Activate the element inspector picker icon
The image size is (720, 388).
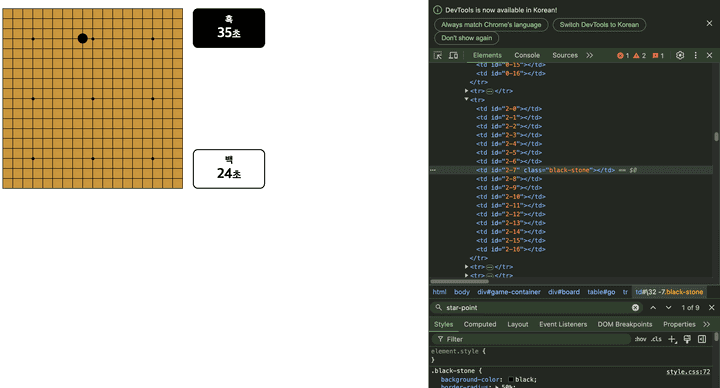coord(438,55)
